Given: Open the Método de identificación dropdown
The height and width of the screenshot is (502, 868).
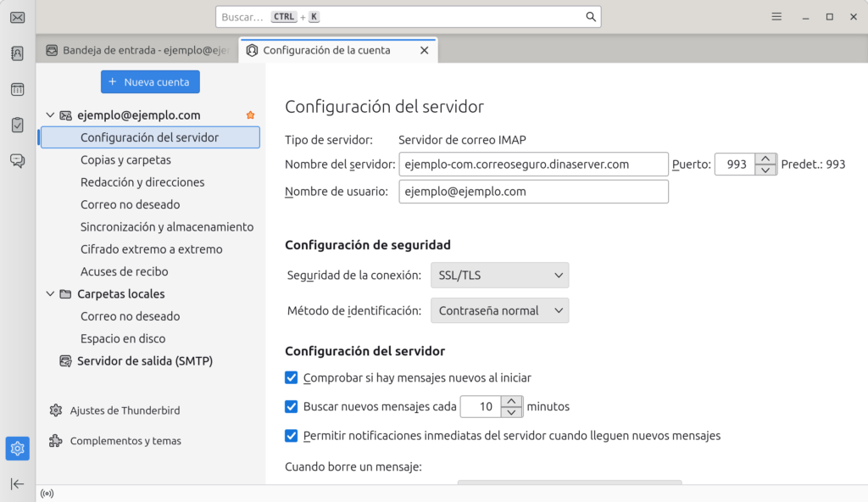Looking at the screenshot, I should tap(499, 310).
